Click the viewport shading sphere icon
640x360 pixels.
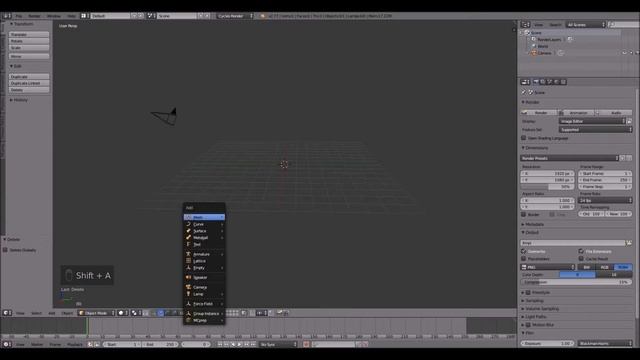point(122,313)
